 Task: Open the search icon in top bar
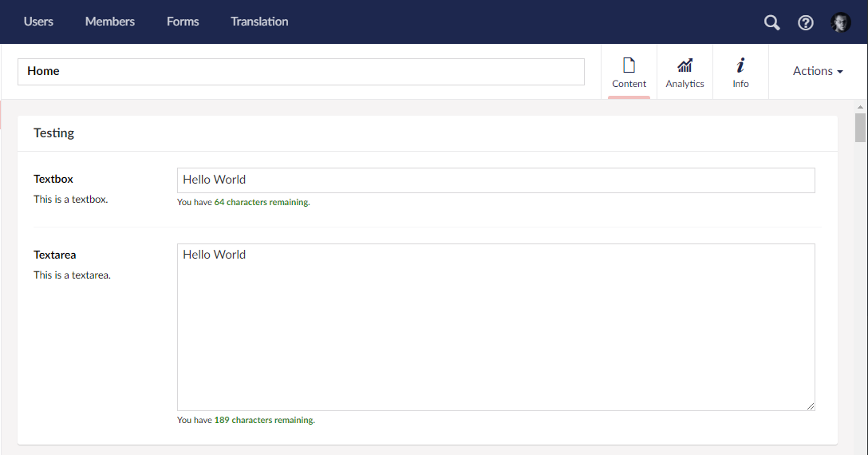tap(771, 22)
